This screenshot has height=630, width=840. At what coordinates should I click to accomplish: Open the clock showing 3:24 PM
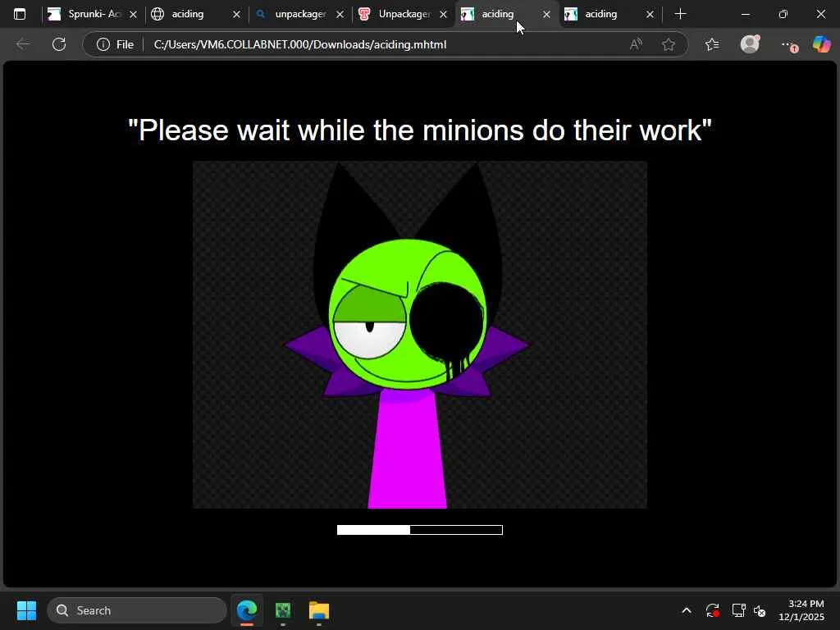[801, 610]
